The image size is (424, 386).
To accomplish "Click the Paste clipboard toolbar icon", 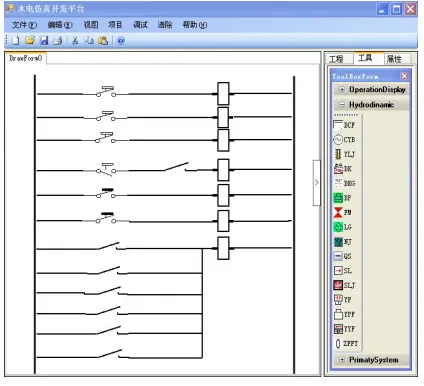I will click(103, 40).
